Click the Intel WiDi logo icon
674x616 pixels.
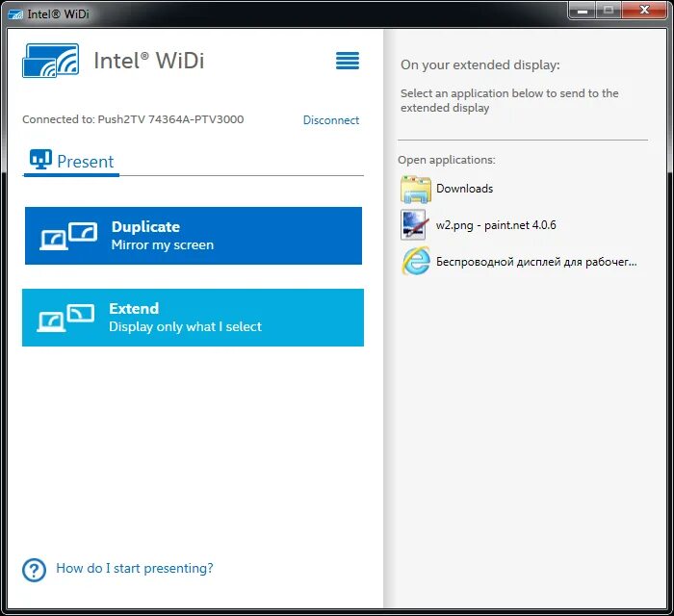(51, 61)
